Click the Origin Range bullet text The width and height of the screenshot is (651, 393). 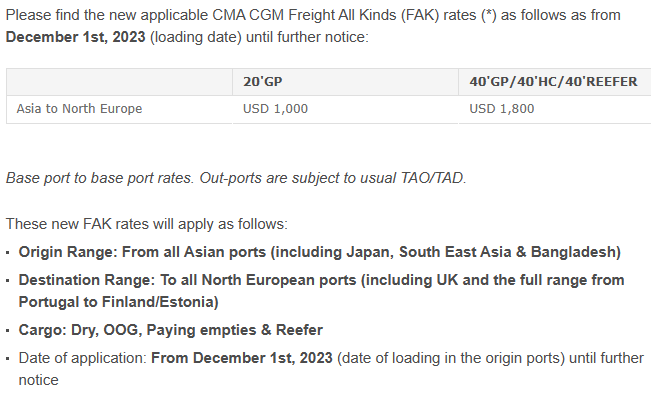(320, 252)
